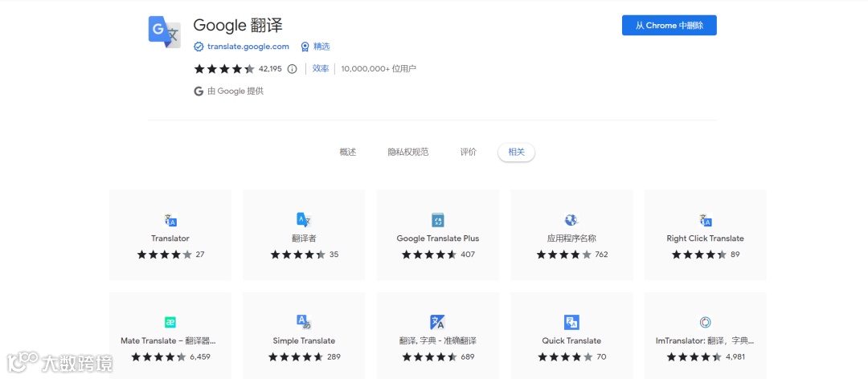Click the 70 review count
The image size is (868, 379).
(x=601, y=357)
